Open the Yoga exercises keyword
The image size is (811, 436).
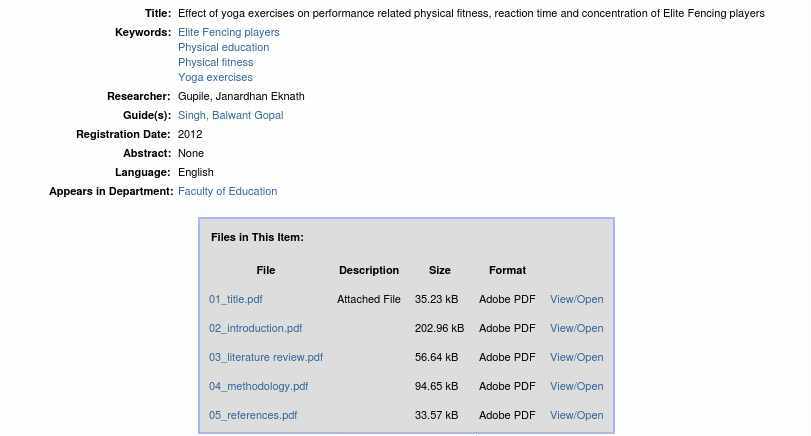pyautogui.click(x=215, y=78)
